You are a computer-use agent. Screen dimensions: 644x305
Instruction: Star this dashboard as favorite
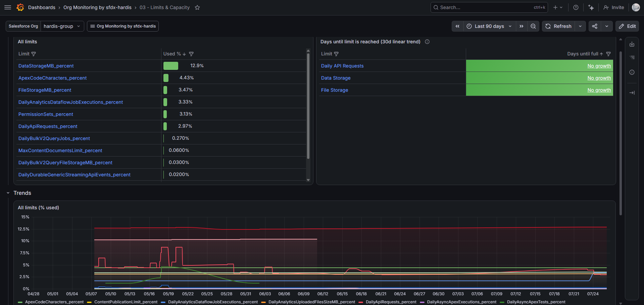(197, 7)
